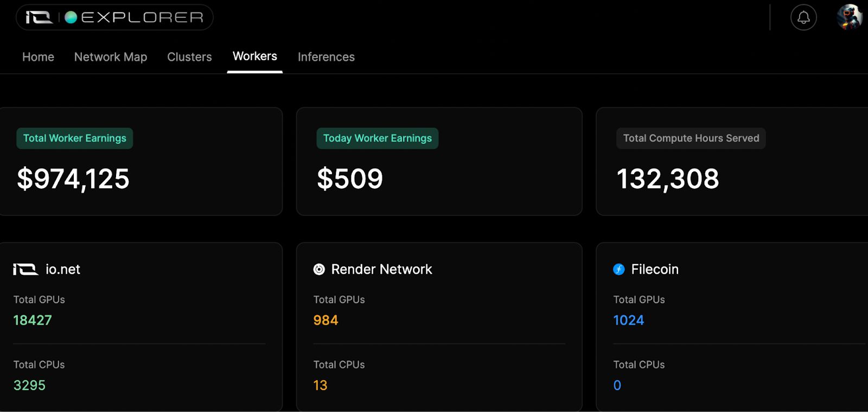Select Render Network CPUs value 13

(320, 385)
